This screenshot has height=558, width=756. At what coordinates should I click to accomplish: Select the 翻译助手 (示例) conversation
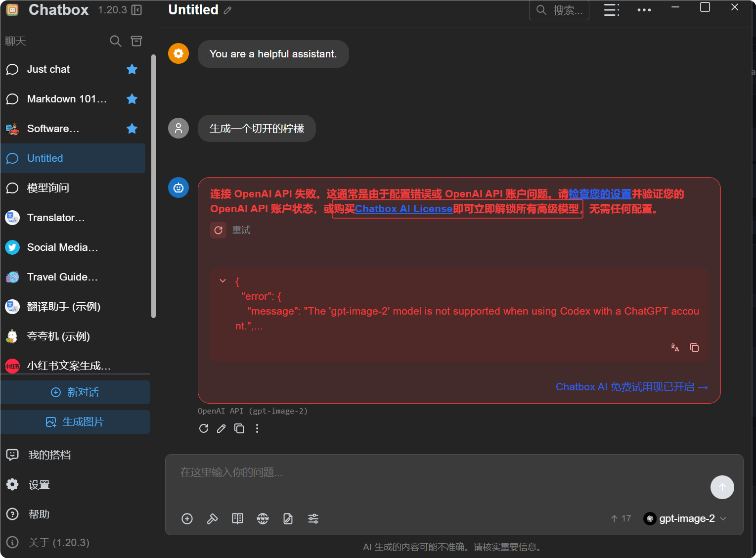(x=73, y=307)
